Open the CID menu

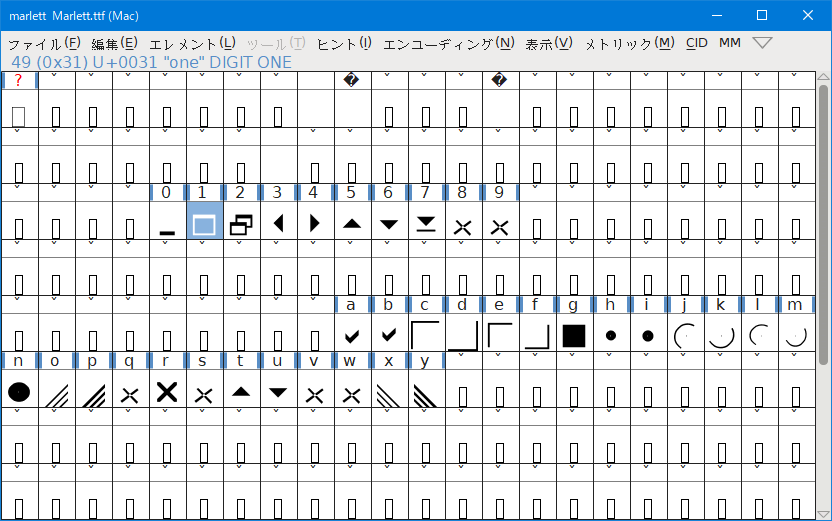[x=697, y=43]
